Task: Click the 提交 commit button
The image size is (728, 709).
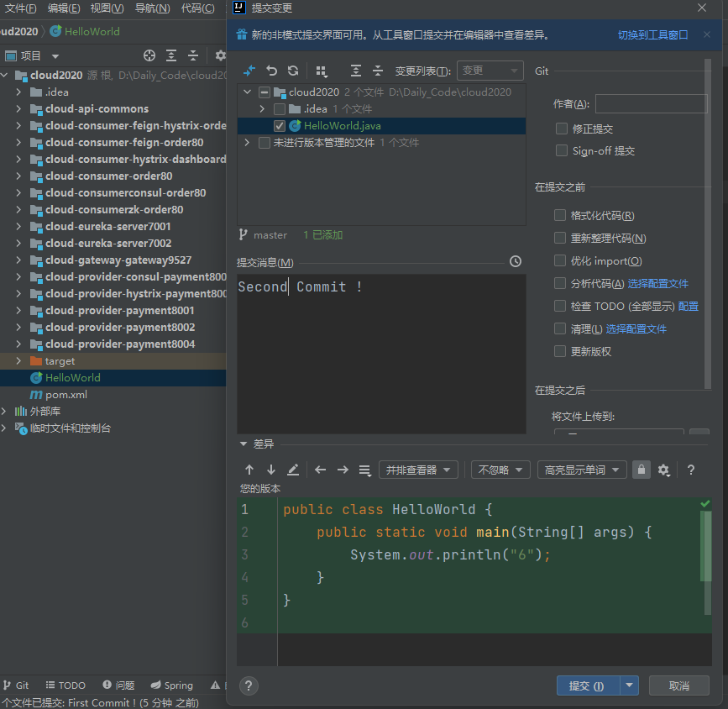Action: point(589,685)
